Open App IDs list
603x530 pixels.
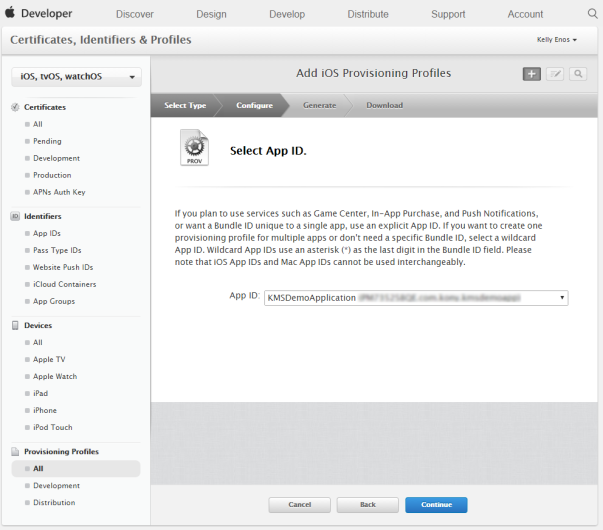coord(47,233)
